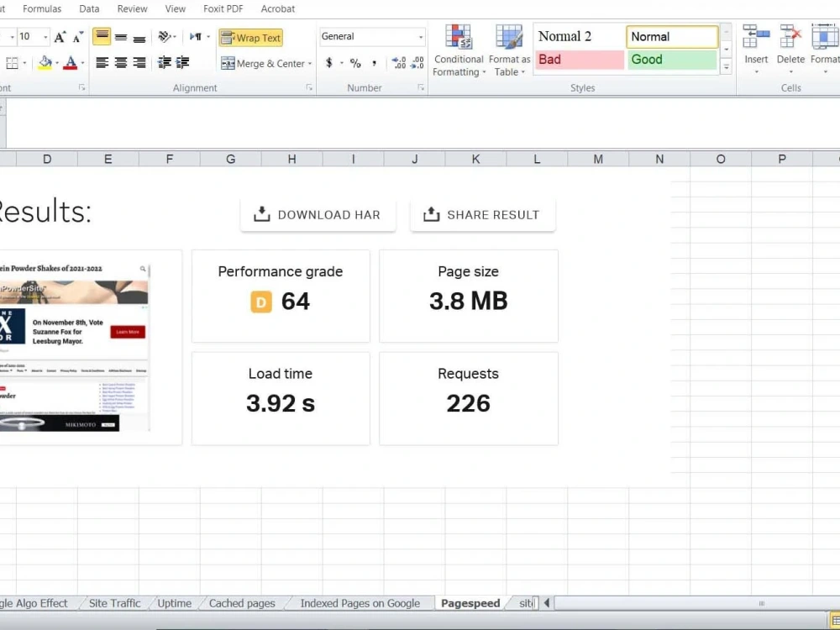840x630 pixels.
Task: Apply the Bad cell style
Action: click(x=579, y=60)
